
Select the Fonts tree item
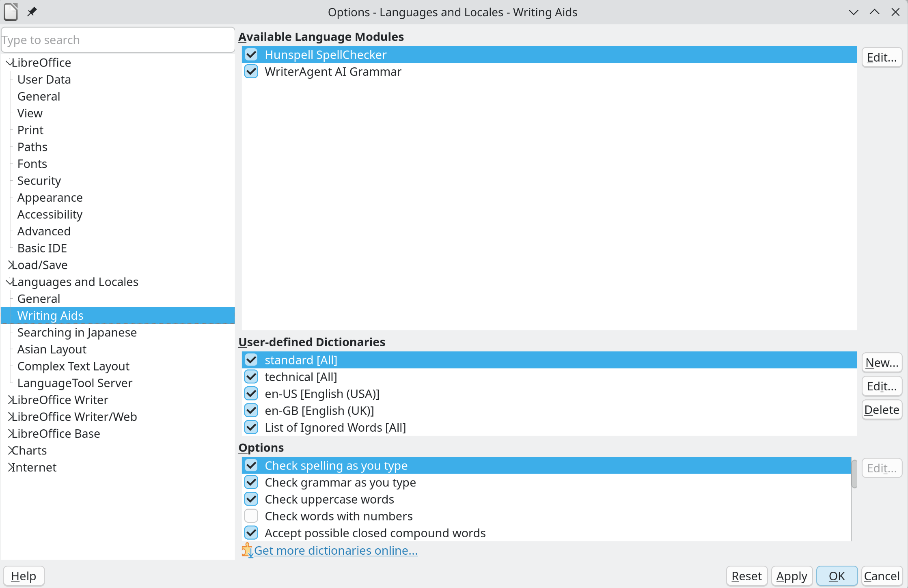coord(32,164)
